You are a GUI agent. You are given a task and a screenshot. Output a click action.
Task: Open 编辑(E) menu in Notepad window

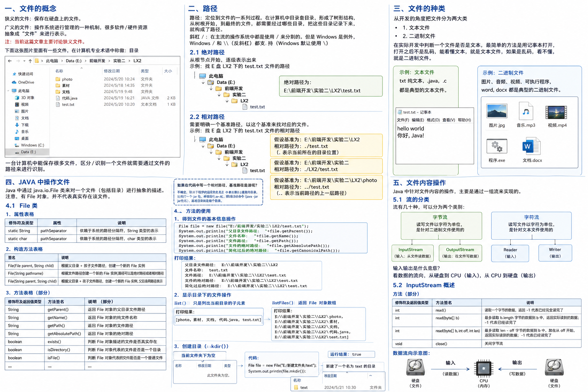418,120
